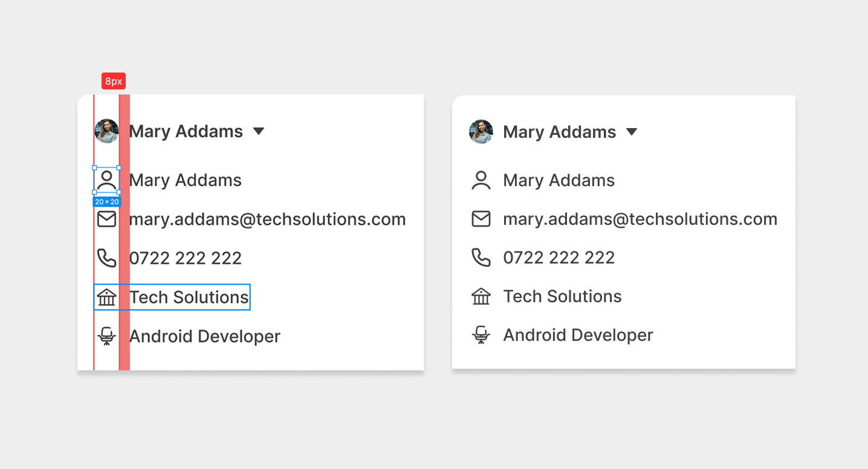Click Mary Addams avatar photo in left card

point(106,131)
